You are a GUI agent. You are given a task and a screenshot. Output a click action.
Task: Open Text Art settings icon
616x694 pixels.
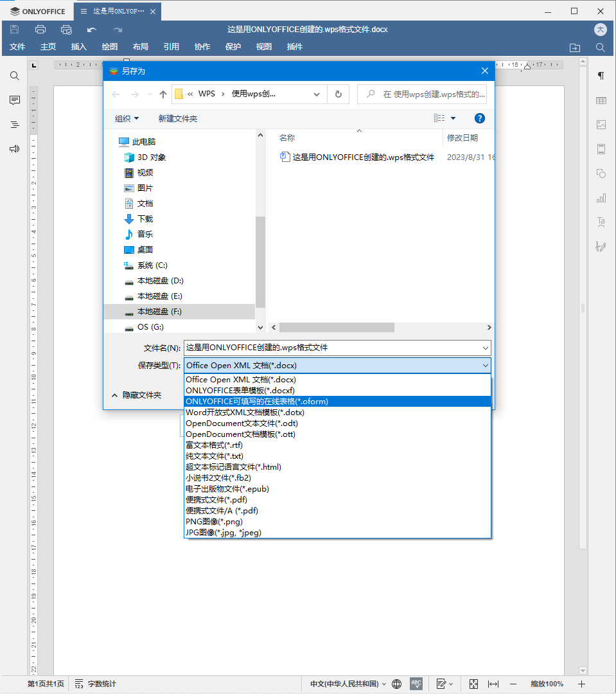pyautogui.click(x=601, y=222)
